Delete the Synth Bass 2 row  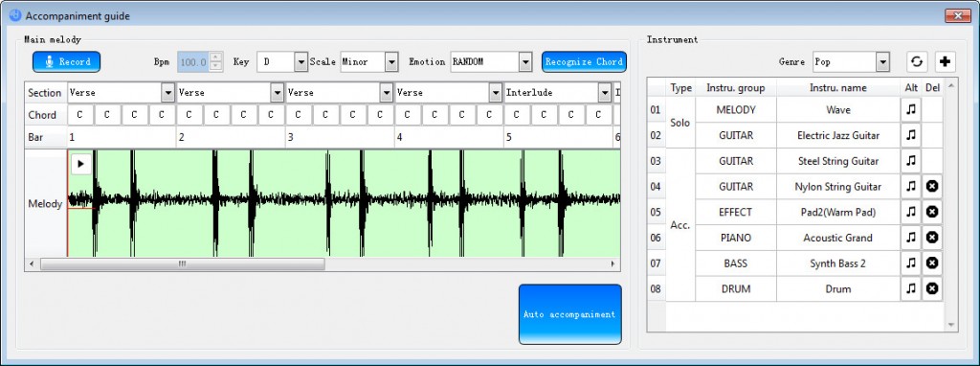click(932, 263)
